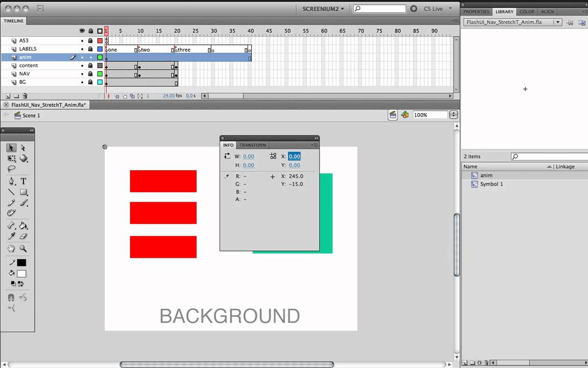Click the library search field

pyautogui.click(x=549, y=156)
